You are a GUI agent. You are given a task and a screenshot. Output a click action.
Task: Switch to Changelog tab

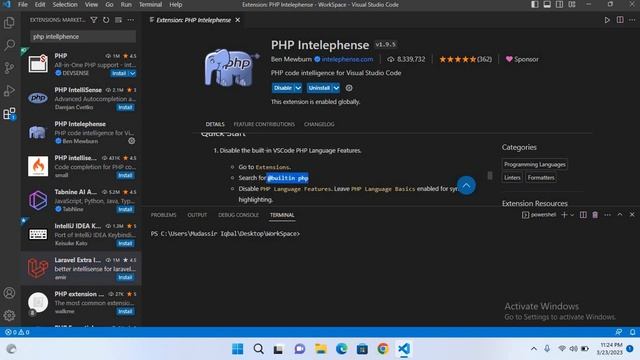pos(319,124)
